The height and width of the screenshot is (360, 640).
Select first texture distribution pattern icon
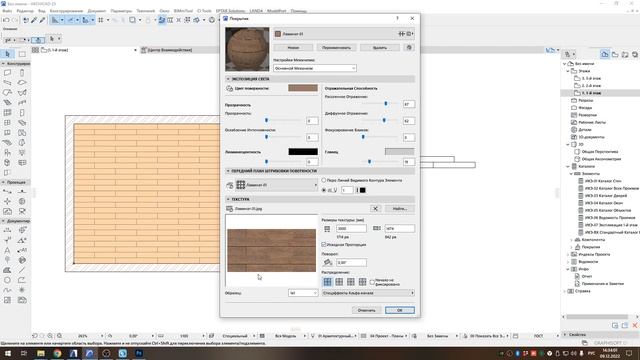[x=327, y=282]
